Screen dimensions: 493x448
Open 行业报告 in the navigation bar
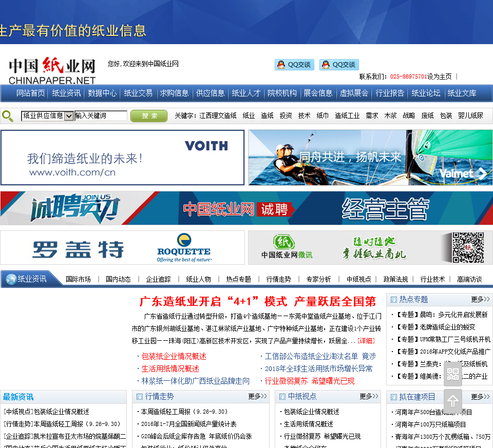[x=390, y=93]
